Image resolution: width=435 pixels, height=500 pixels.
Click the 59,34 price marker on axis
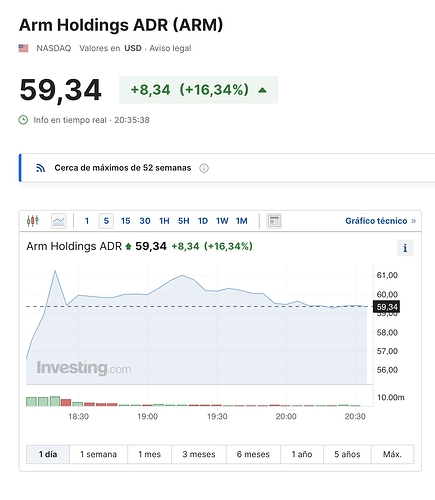(386, 307)
